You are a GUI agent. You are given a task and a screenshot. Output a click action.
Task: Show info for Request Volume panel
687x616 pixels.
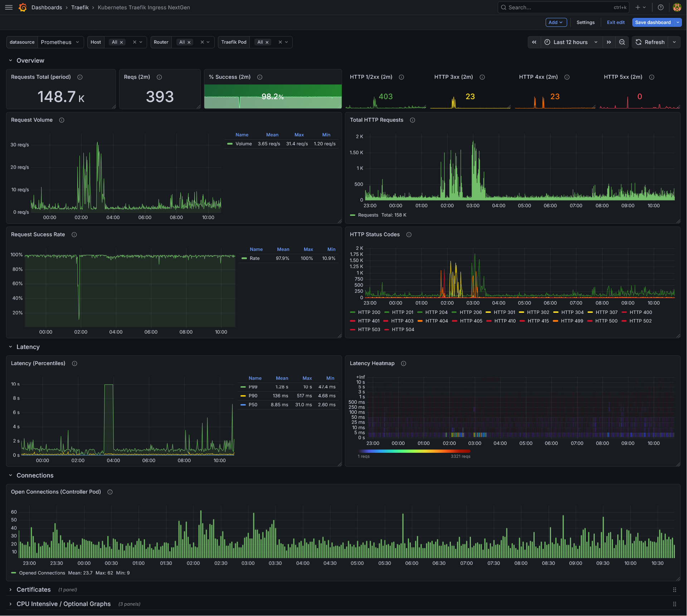[62, 120]
